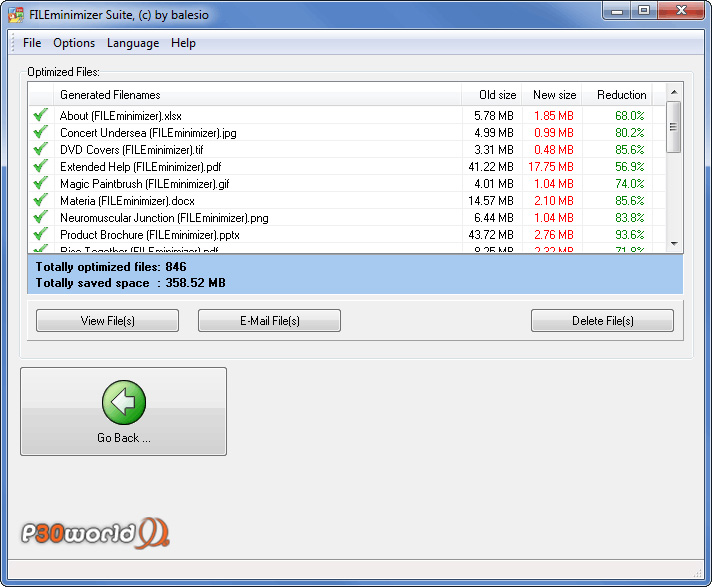
Task: Click the FILEminimizer app icon in title bar
Action: 15,15
